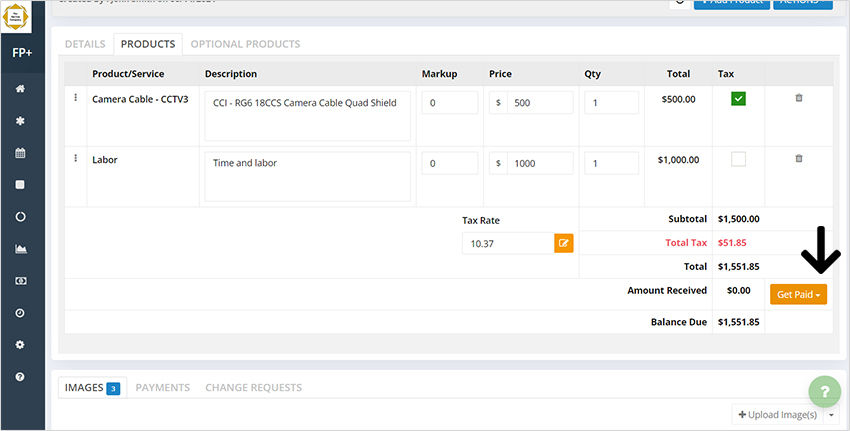
Task: Open the green floating help bubble
Action: tap(825, 392)
